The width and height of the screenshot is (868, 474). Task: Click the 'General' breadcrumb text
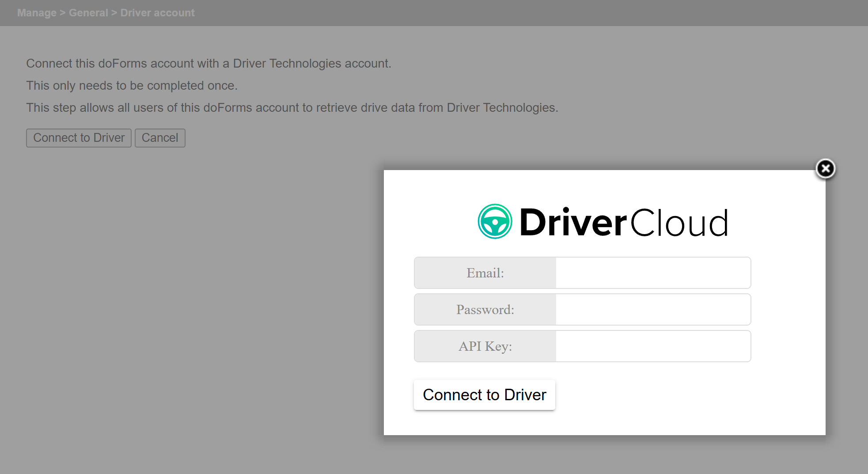88,13
